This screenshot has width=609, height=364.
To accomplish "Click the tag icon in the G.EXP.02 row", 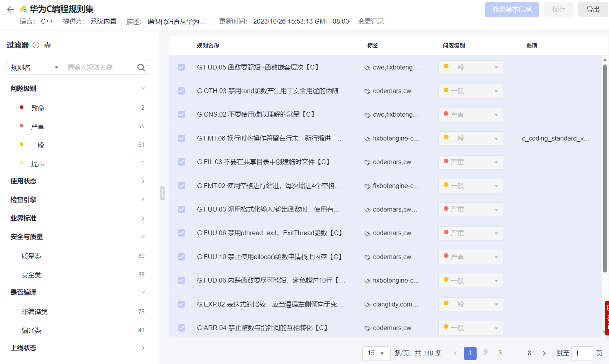I will coord(367,305).
